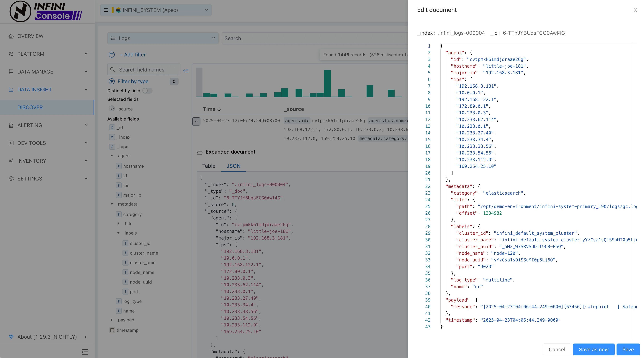The width and height of the screenshot is (644, 358).
Task: Click the _source field code icon
Action: pyautogui.click(x=112, y=109)
